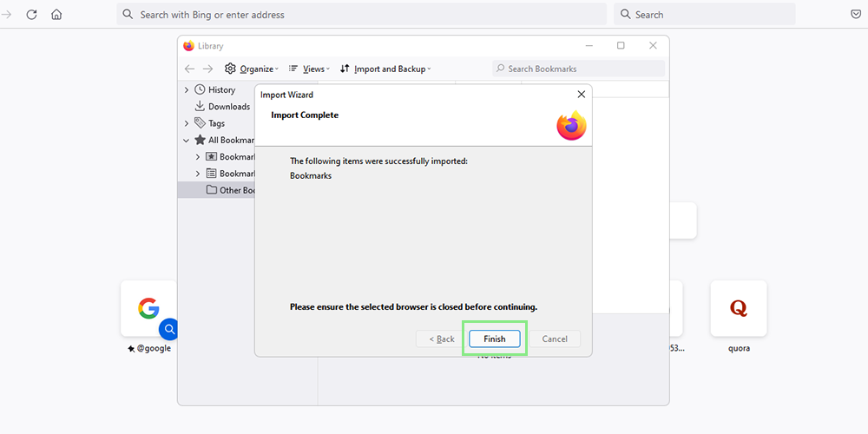Click the Search box magnifier icon
The height and width of the screenshot is (434, 868).
coord(626,15)
